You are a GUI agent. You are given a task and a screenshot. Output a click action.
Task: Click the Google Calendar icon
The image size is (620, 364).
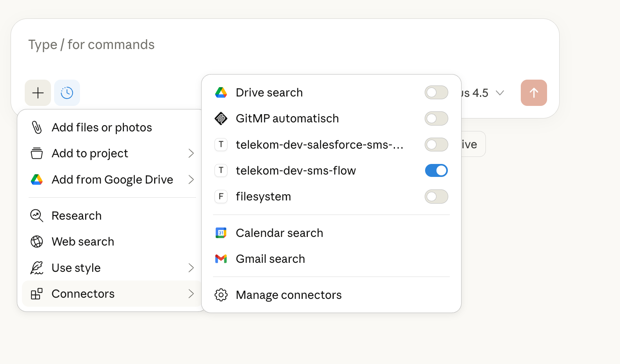pos(221,233)
